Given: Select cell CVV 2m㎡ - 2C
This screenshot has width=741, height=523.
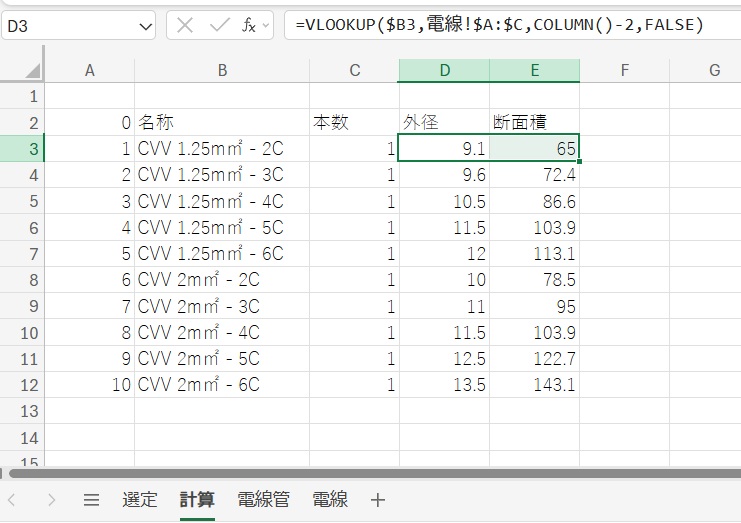Looking at the screenshot, I should pyautogui.click(x=222, y=280).
